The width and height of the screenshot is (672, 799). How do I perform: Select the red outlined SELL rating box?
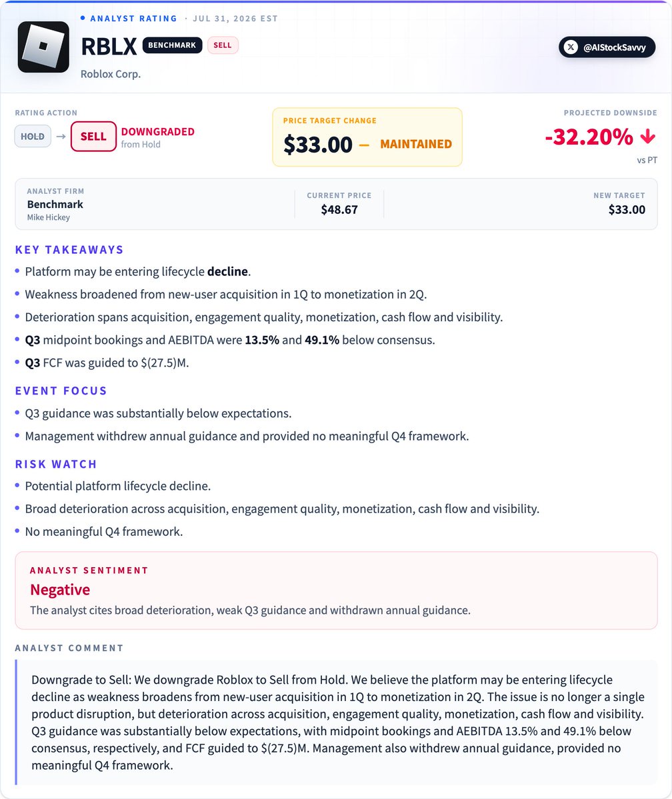coord(93,137)
